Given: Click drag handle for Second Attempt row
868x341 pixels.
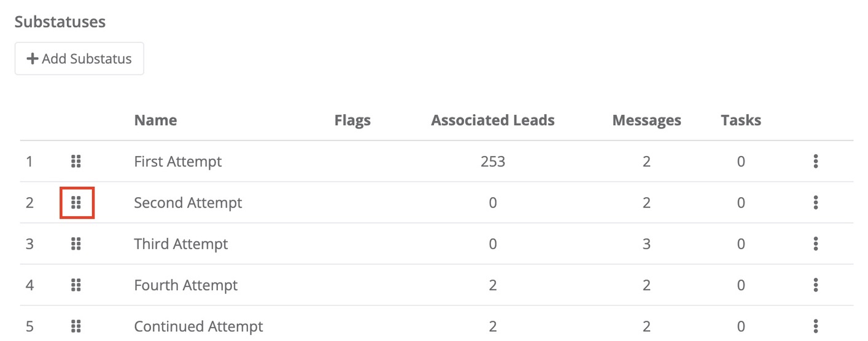Looking at the screenshot, I should point(76,203).
